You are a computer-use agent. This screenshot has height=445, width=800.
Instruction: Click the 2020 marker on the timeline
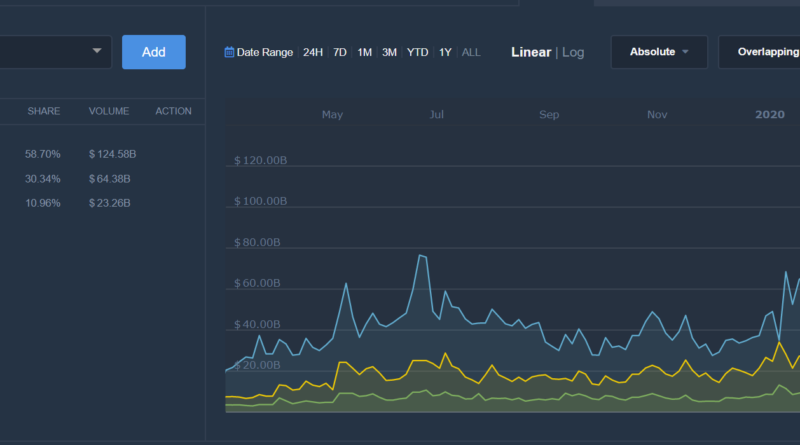pos(769,115)
